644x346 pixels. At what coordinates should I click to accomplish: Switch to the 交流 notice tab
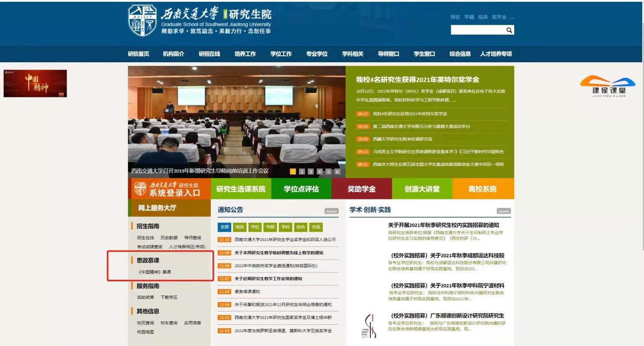[316, 227]
